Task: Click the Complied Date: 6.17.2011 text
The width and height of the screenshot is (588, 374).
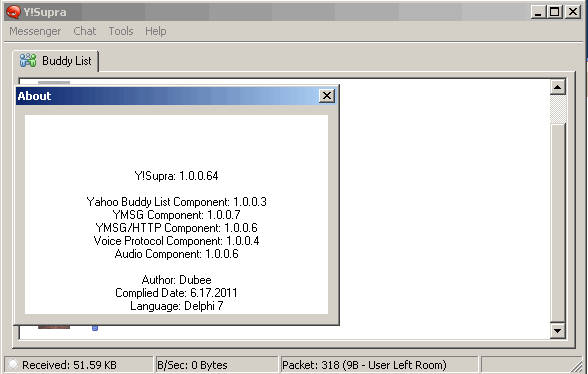Action: point(176,293)
